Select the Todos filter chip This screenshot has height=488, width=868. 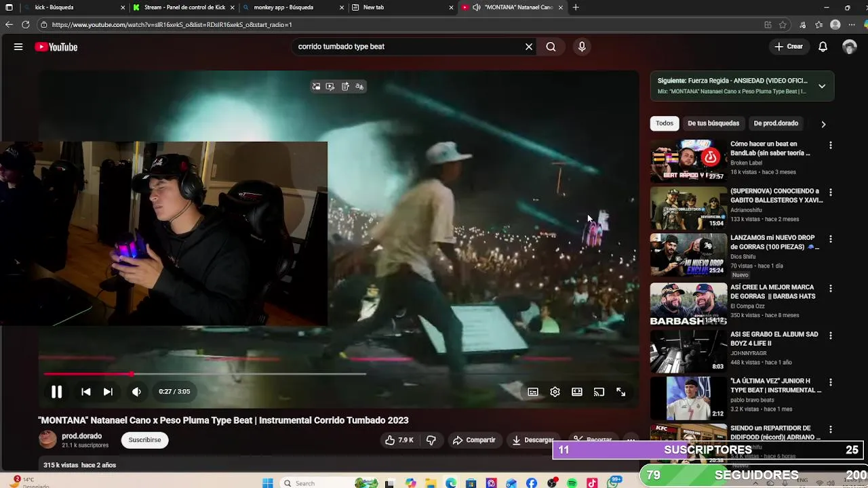[x=665, y=123]
